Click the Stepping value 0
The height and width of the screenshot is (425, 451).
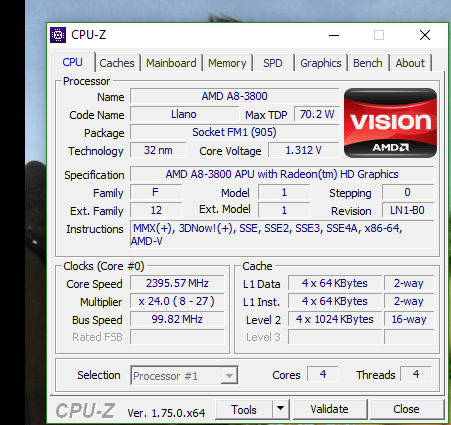(x=408, y=192)
